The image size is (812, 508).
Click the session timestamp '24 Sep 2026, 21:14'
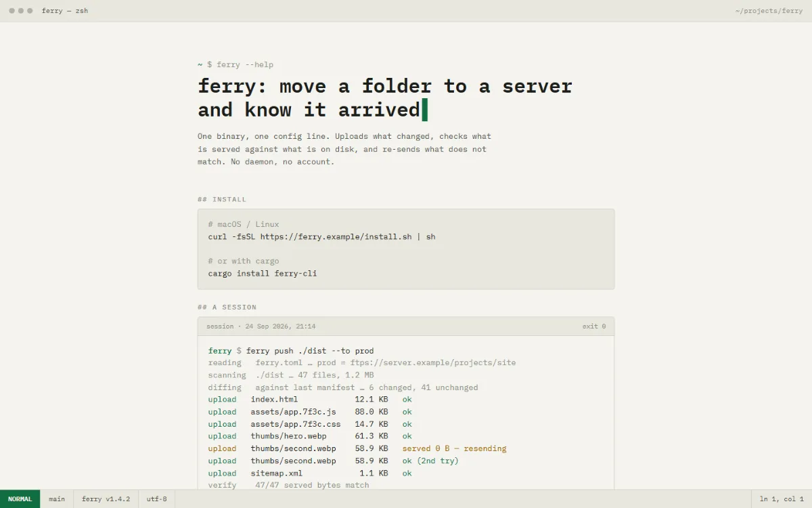[x=280, y=326]
